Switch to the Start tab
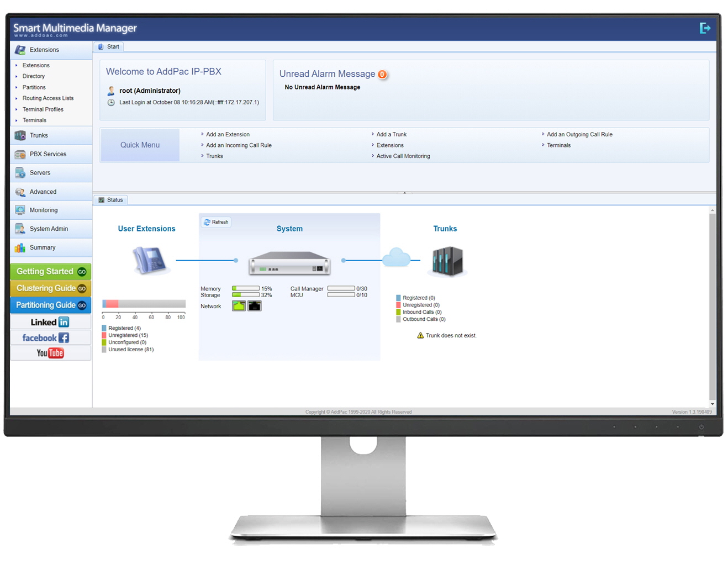 (x=109, y=47)
